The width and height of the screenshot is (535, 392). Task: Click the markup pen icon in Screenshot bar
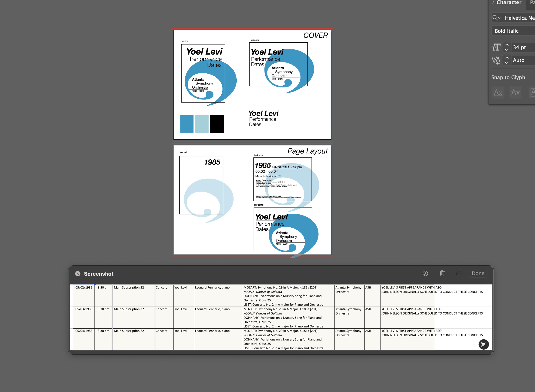tap(425, 273)
